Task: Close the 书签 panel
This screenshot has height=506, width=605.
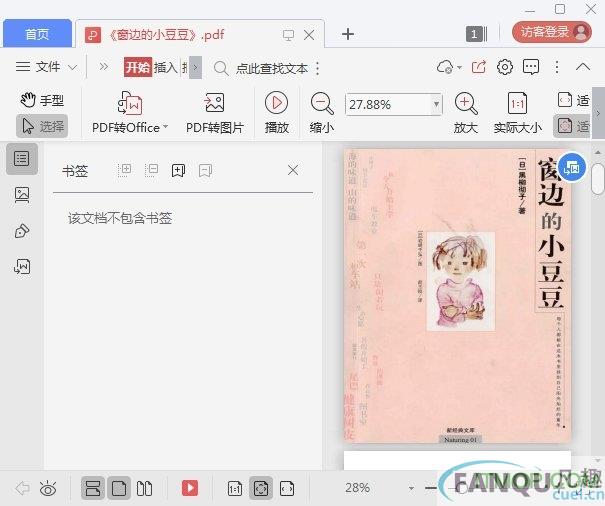Action: pyautogui.click(x=293, y=170)
